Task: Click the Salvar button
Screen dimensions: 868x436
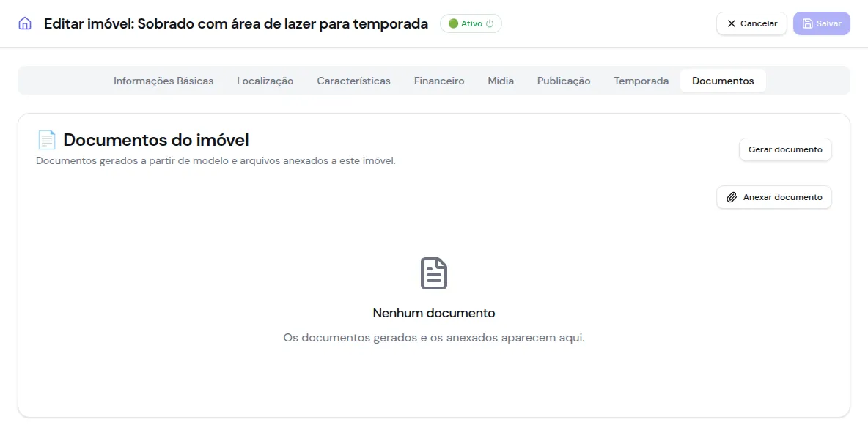Action: pos(822,23)
